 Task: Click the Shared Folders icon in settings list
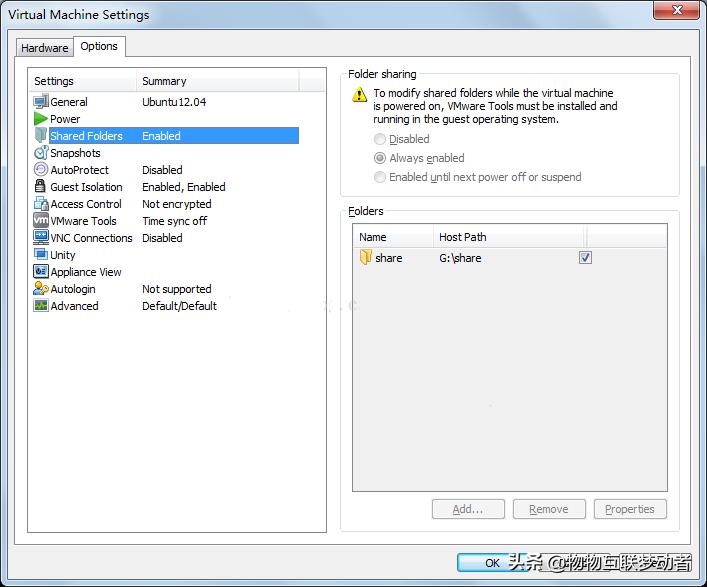41,135
